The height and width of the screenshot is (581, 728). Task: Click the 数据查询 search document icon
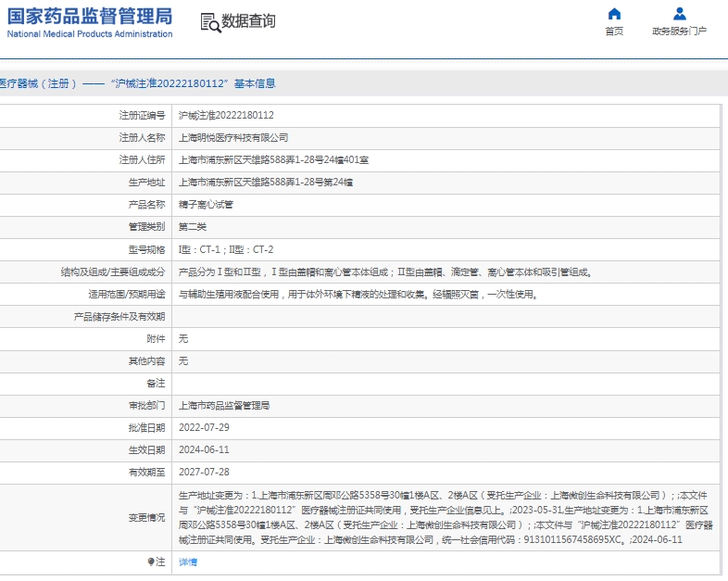(x=210, y=22)
